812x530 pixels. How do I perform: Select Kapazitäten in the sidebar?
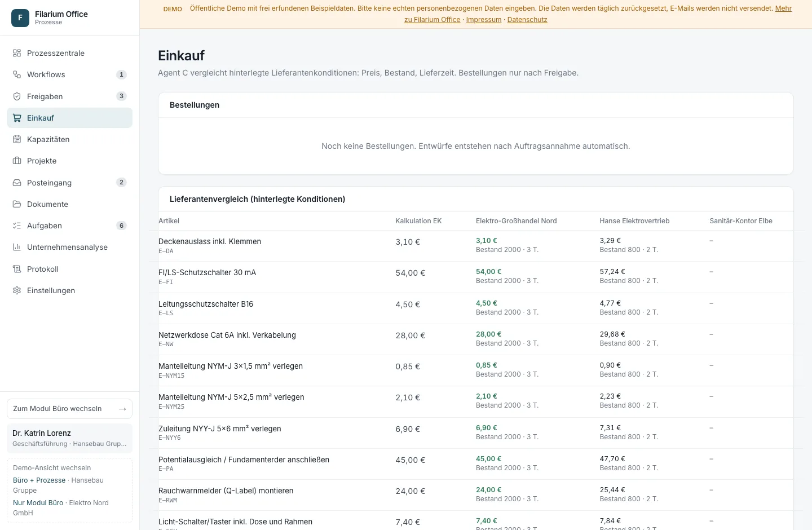(x=69, y=139)
